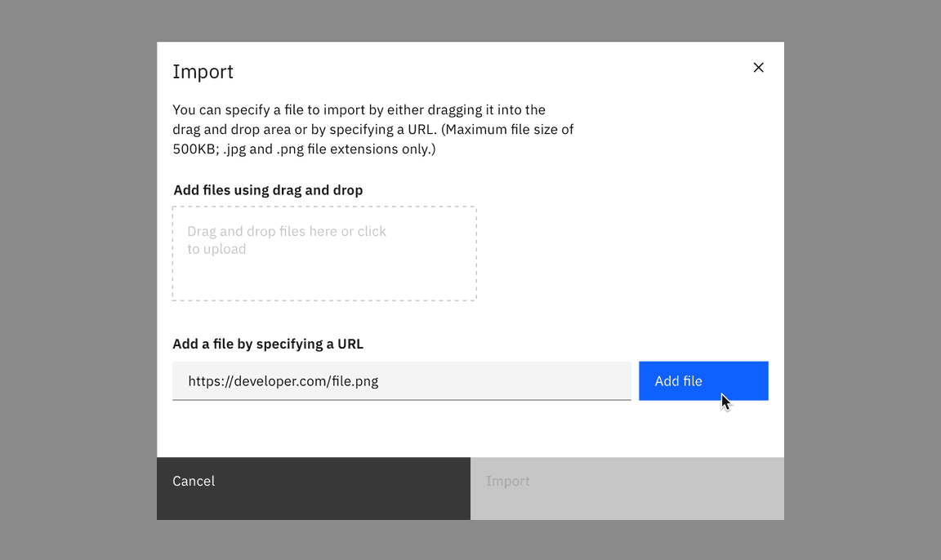Screen dimensions: 941x560
Task: Click the blue Add file action
Action: [702, 380]
